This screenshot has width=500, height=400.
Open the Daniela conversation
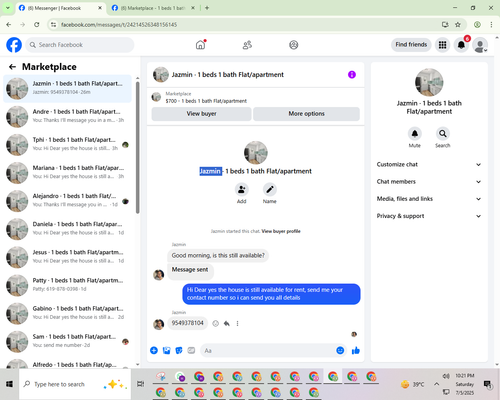67,229
